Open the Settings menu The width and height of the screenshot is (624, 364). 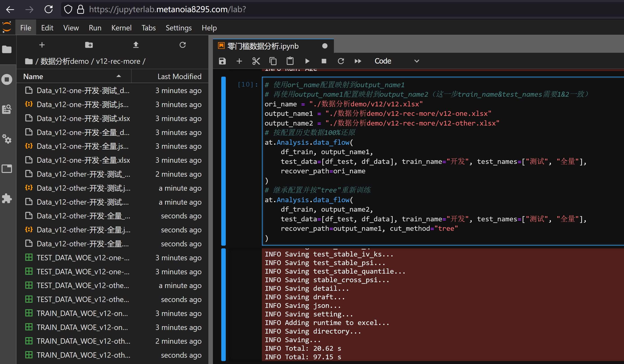pyautogui.click(x=178, y=28)
